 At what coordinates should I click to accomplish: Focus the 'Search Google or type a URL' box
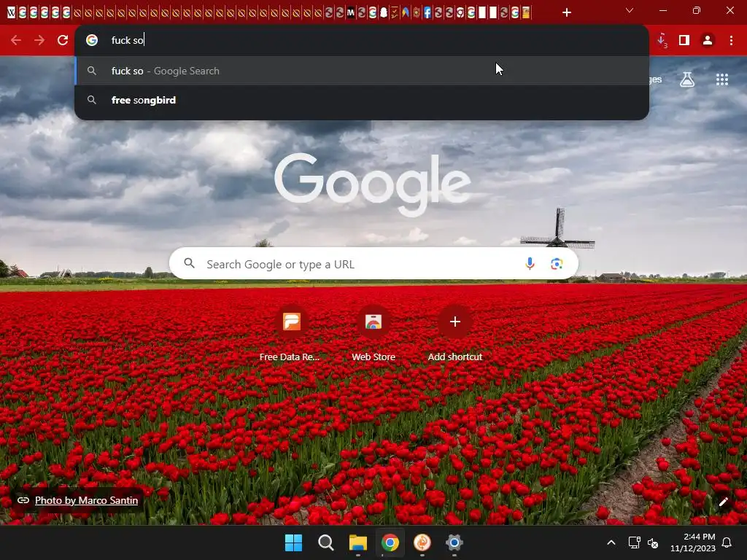click(x=373, y=263)
